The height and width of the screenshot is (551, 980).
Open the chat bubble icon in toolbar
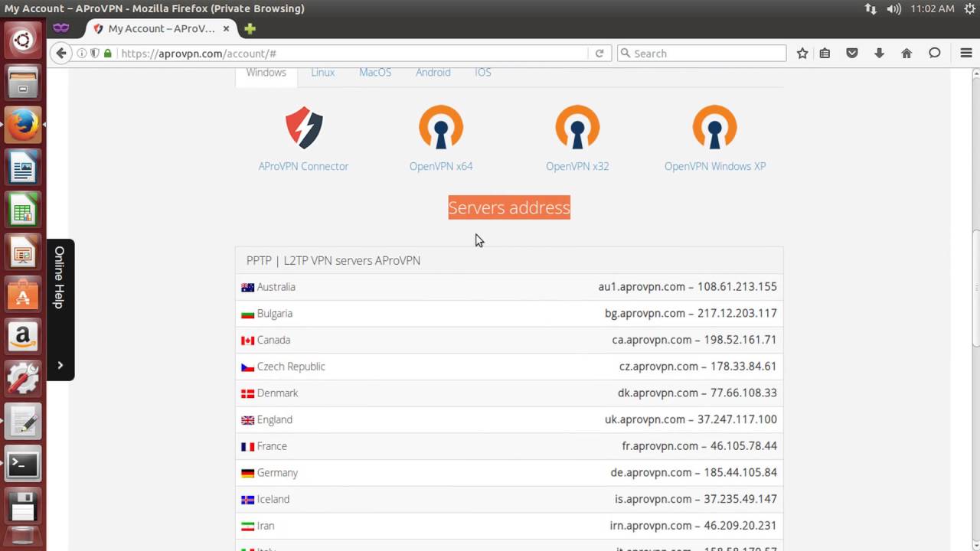[934, 54]
